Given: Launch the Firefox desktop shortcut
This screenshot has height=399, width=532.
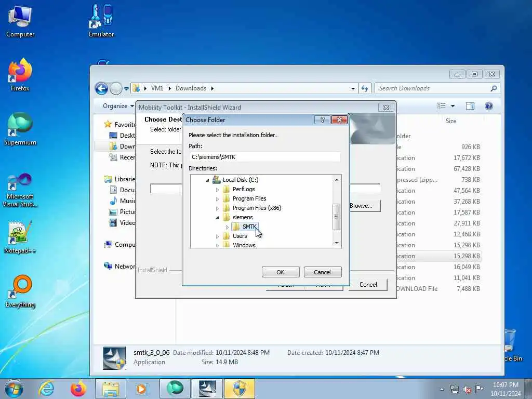Looking at the screenshot, I should 20,75.
